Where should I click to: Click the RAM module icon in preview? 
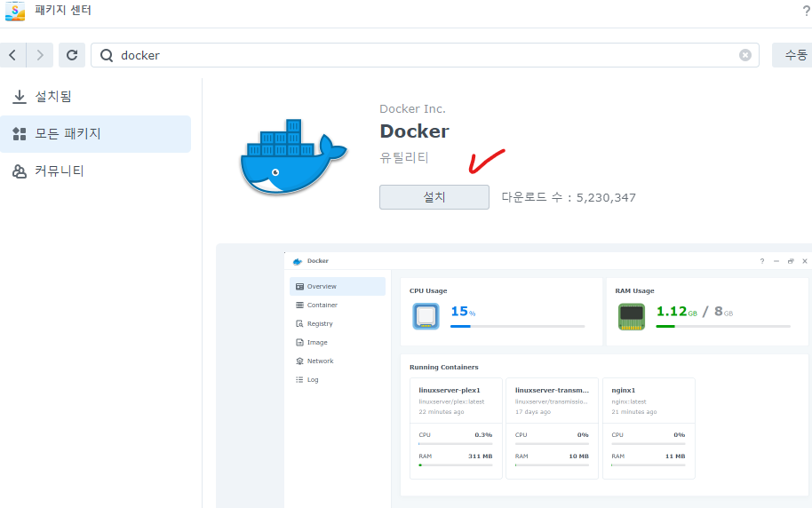632,316
